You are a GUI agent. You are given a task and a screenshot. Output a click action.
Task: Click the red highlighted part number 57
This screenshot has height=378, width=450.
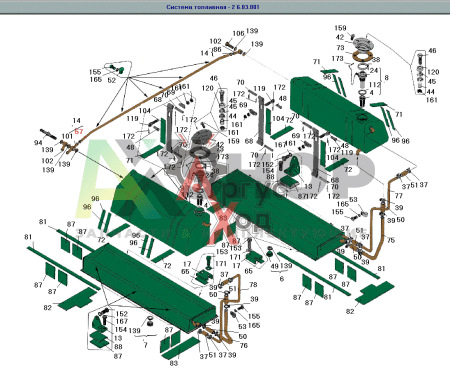79,131
